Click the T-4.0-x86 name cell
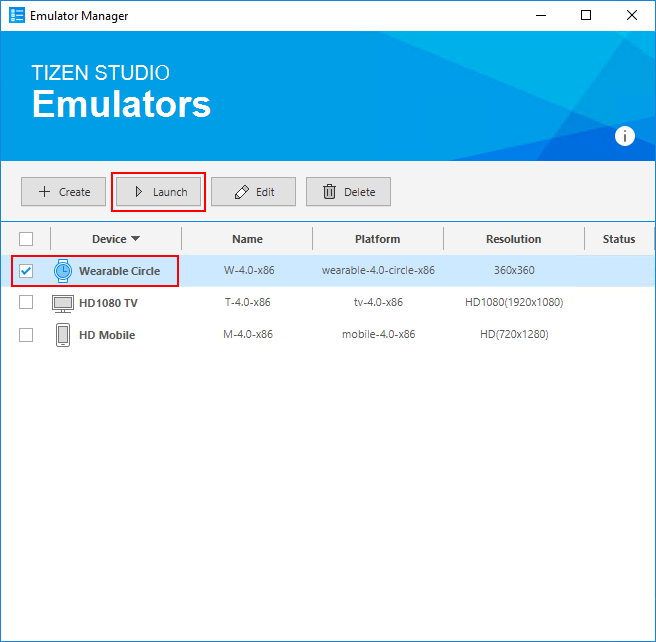 click(x=248, y=302)
